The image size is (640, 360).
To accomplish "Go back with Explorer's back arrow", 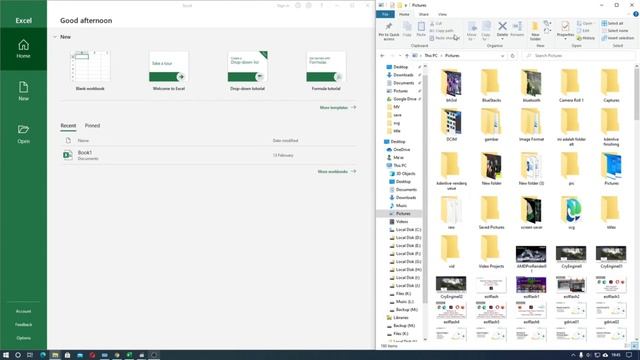I will point(382,56).
